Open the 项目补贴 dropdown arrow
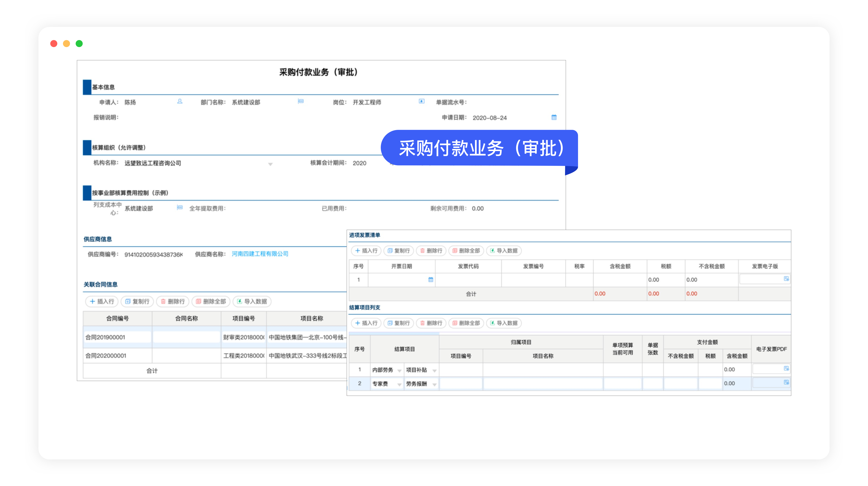This screenshot has width=868, height=486. (435, 371)
